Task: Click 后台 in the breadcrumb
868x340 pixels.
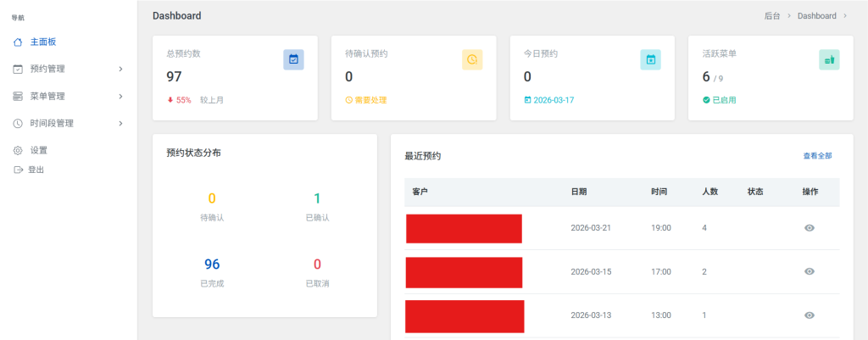Action: (771, 16)
